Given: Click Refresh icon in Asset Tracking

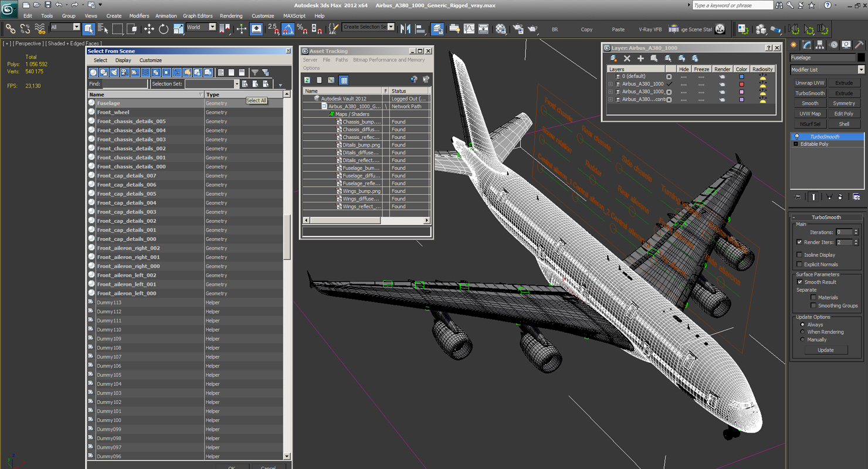Looking at the screenshot, I should (307, 80).
